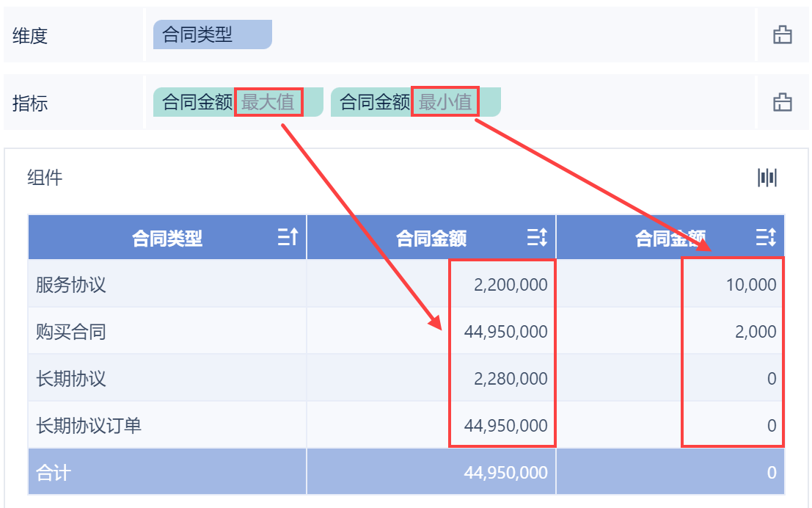
Task: Click the 合计 total row label
Action: pyautogui.click(x=54, y=473)
